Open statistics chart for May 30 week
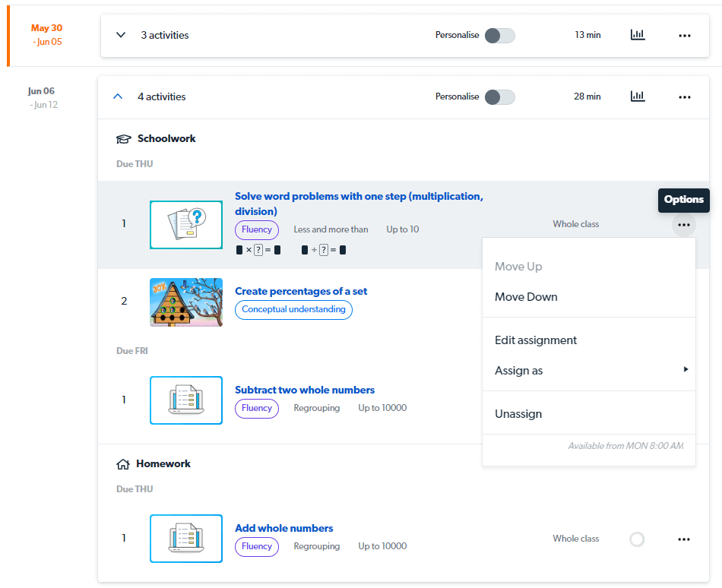This screenshot has height=588, width=722. click(638, 35)
